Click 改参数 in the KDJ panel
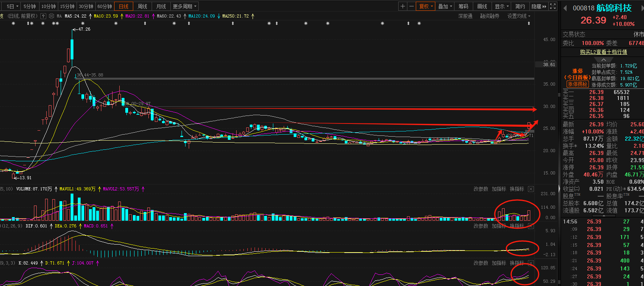644x286 pixels. click(481, 263)
